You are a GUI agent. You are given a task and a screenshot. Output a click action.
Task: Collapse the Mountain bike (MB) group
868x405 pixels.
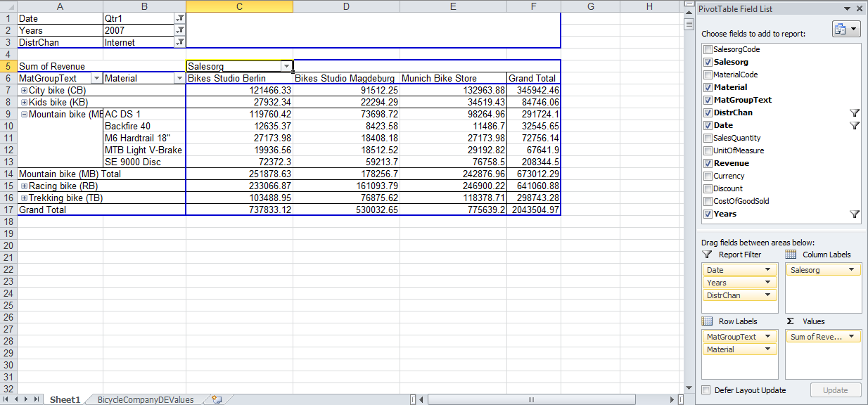(24, 114)
